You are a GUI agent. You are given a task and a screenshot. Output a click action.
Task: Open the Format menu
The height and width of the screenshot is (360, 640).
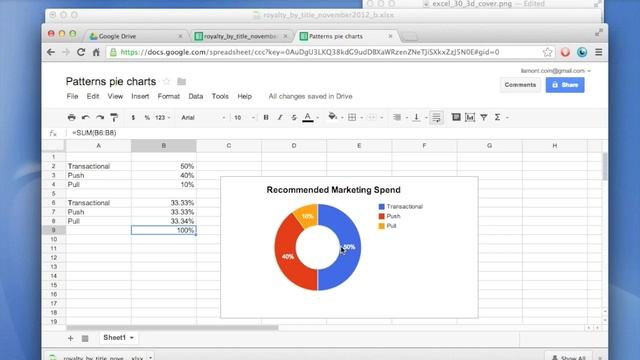[169, 96]
